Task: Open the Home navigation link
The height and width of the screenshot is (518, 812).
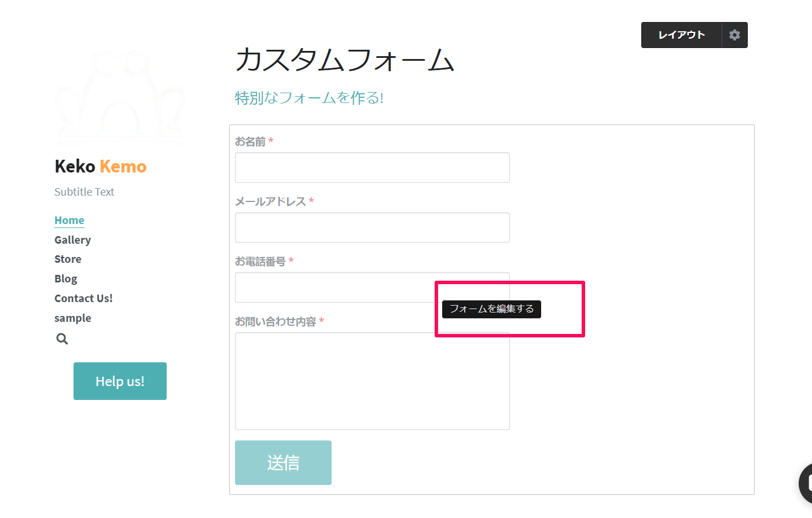Action: coord(69,221)
